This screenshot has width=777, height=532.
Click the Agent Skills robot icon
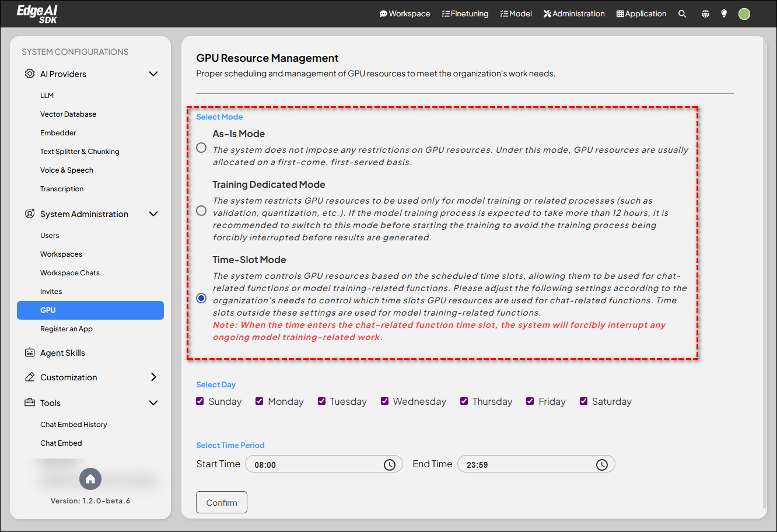tap(30, 353)
